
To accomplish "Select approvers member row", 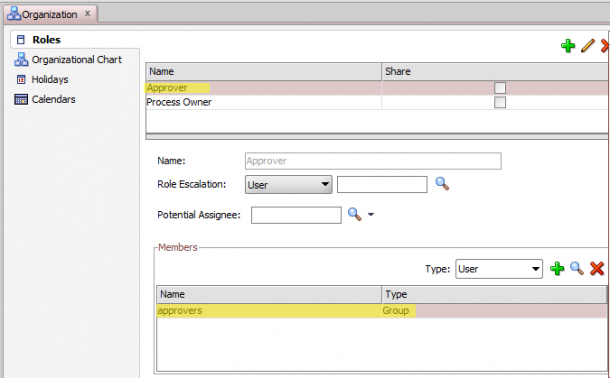I will point(381,311).
